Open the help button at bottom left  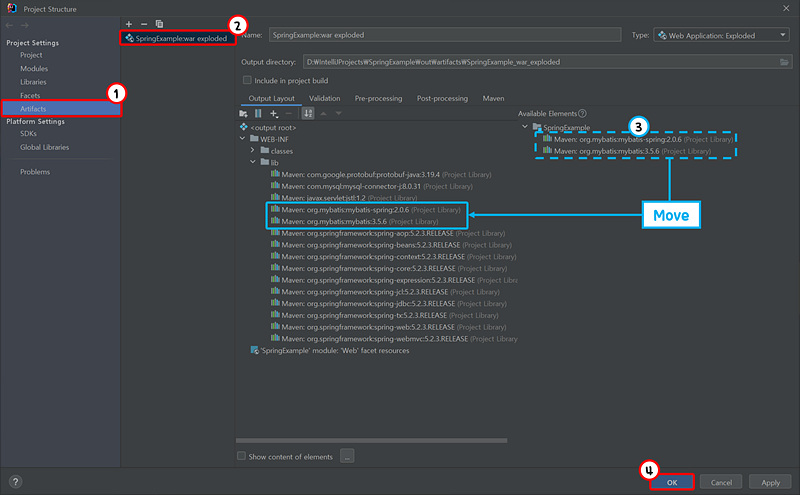coord(15,482)
